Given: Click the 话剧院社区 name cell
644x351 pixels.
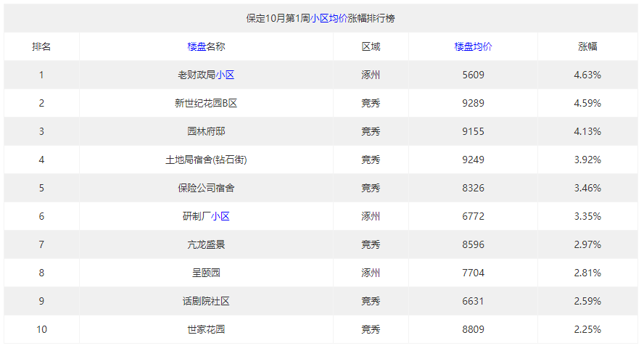Looking at the screenshot, I should 206,302.
